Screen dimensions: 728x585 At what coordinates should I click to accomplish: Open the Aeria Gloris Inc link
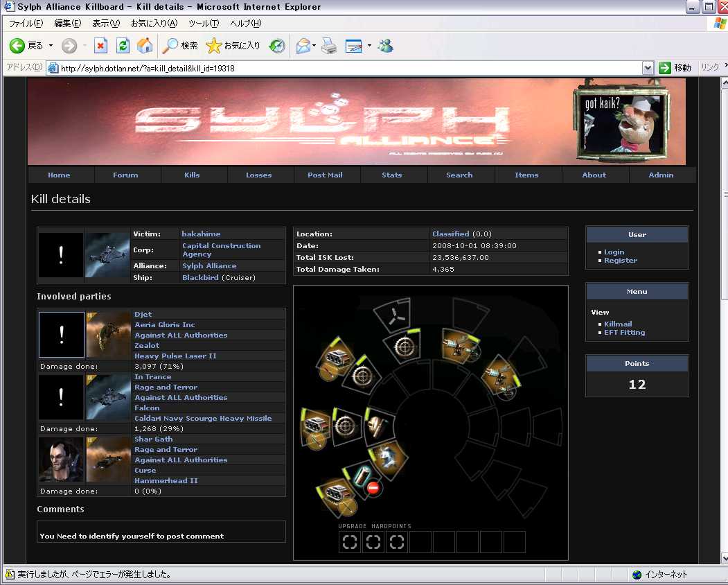point(165,325)
